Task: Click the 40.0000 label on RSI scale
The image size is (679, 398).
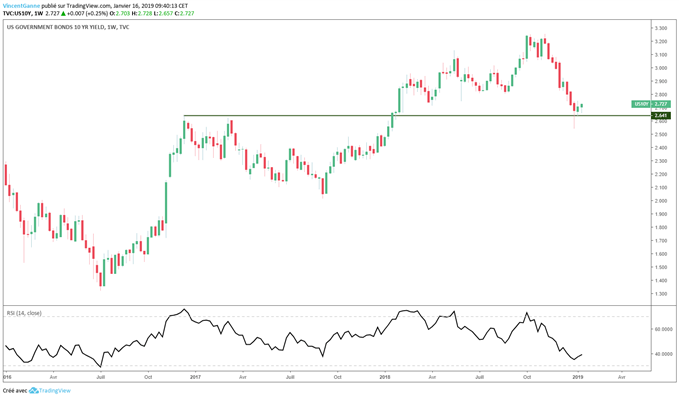Action: (x=663, y=354)
